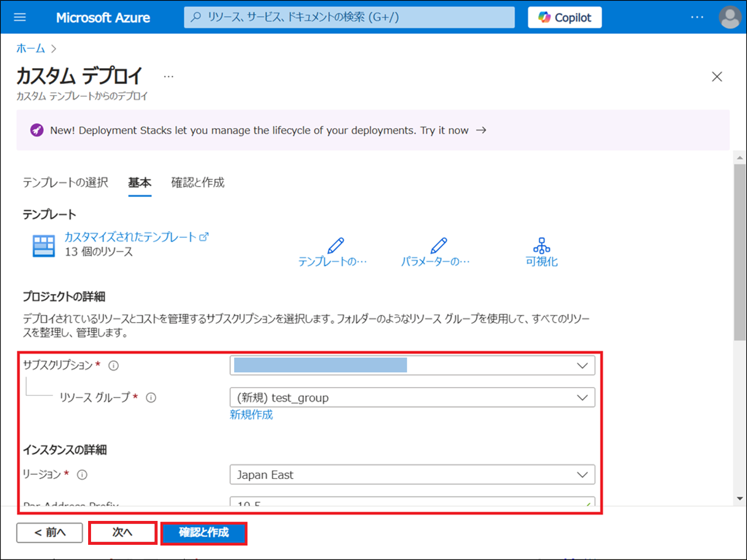The image size is (747, 560).
Task: Click the blue 確認と作成 button
Action: click(204, 533)
